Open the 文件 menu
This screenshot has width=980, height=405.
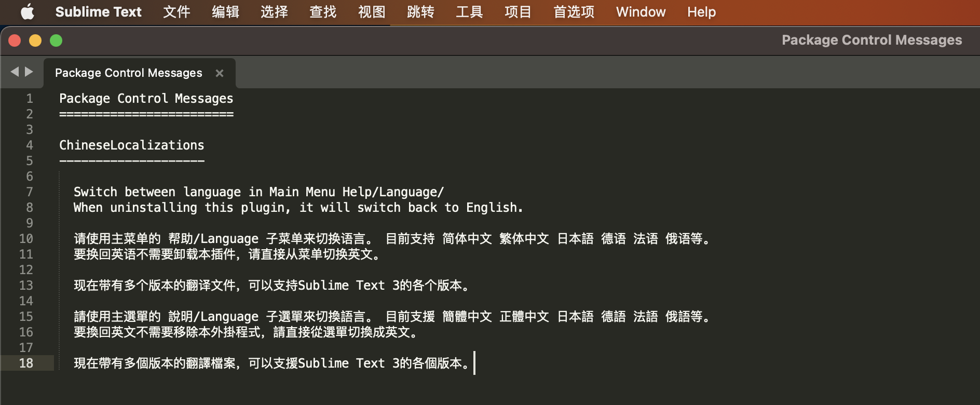(176, 12)
